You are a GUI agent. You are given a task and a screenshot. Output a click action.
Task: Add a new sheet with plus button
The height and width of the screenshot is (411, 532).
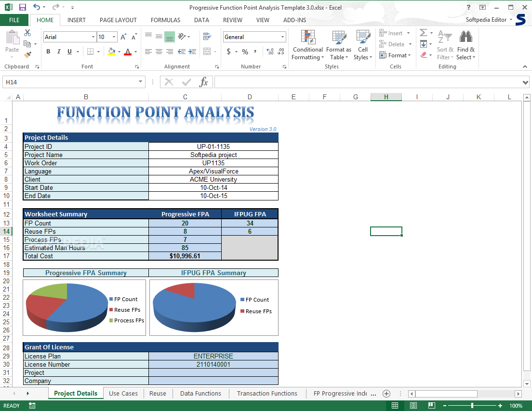(386, 393)
